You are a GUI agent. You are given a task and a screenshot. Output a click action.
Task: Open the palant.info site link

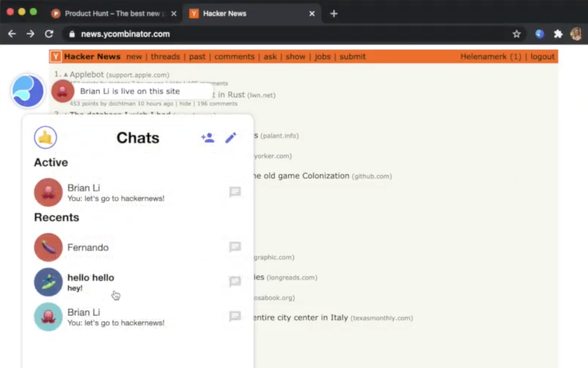pyautogui.click(x=279, y=136)
